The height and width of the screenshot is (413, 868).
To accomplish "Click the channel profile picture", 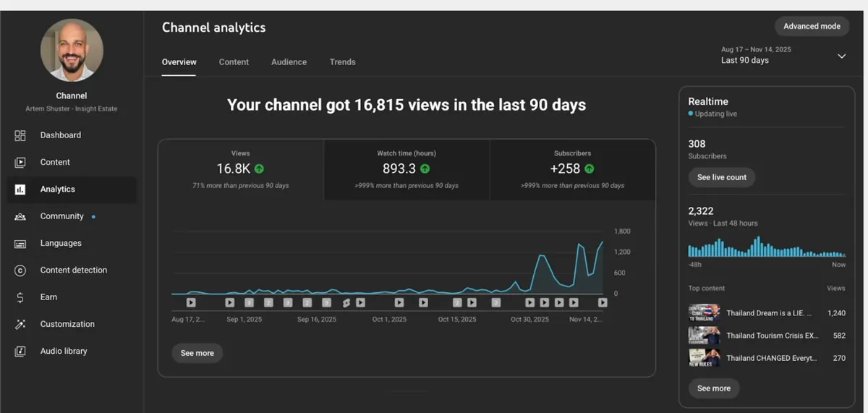I will click(x=72, y=50).
